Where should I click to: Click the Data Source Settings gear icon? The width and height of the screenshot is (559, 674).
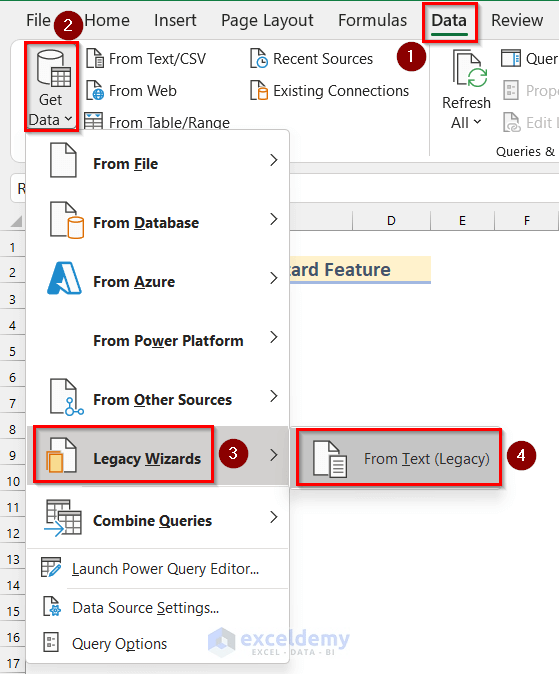[x=52, y=607]
